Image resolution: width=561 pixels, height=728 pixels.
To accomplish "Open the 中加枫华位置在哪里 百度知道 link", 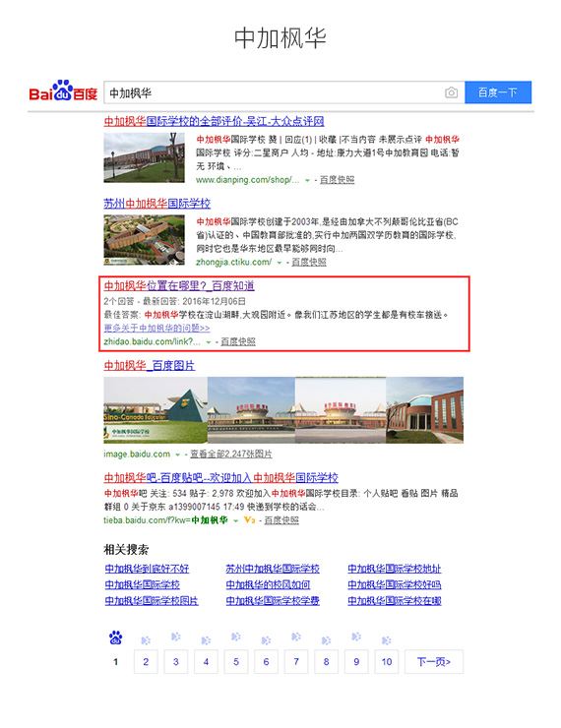I will click(179, 285).
